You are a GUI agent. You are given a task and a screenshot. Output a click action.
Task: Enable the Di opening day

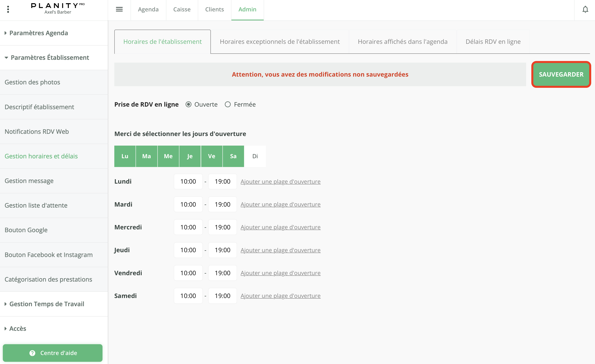255,156
